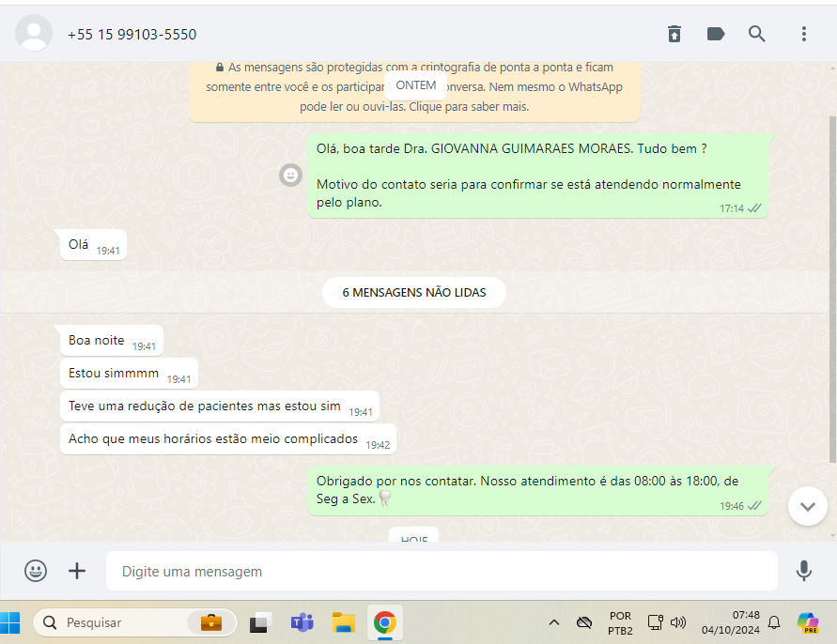Search within this conversation
Image resolution: width=837 pixels, height=644 pixels.
point(756,34)
